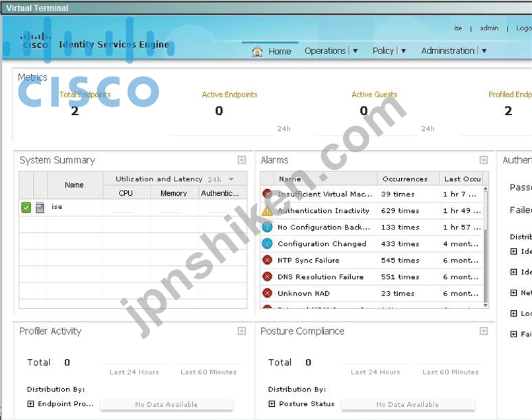This screenshot has width=532, height=420.
Task: Click the No Configuration Backup info icon
Action: [x=268, y=227]
